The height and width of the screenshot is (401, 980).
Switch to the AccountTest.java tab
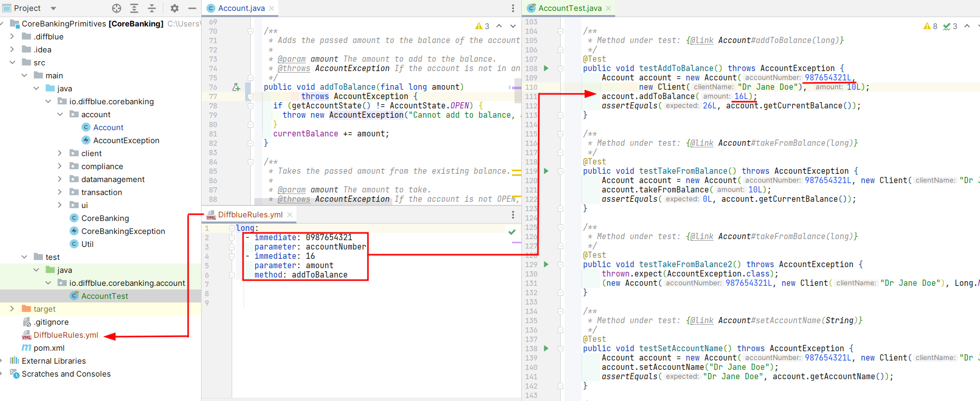click(x=569, y=8)
